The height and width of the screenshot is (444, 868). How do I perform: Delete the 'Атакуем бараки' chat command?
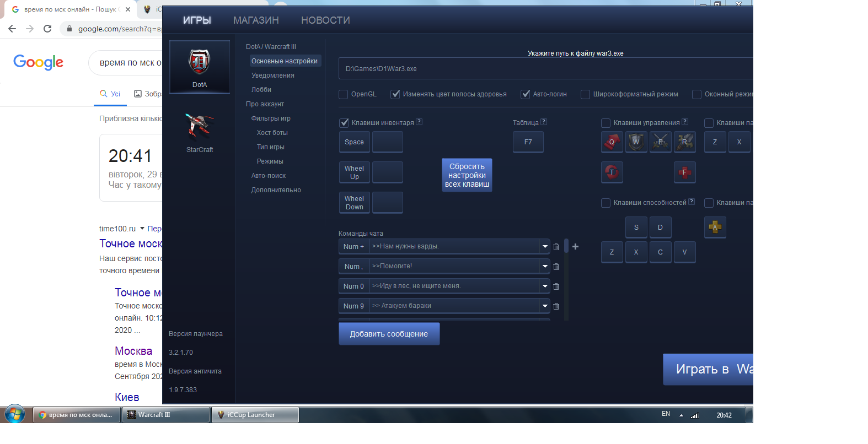click(556, 306)
